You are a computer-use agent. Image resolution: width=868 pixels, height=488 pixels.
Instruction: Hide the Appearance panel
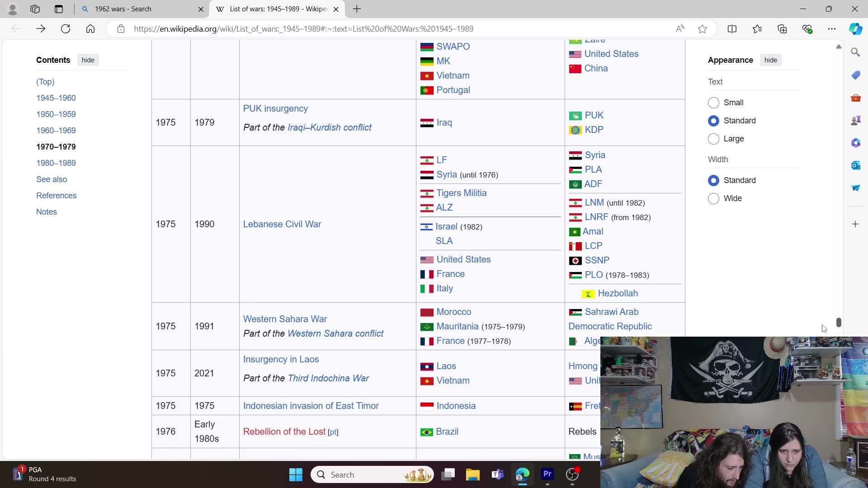coord(771,60)
